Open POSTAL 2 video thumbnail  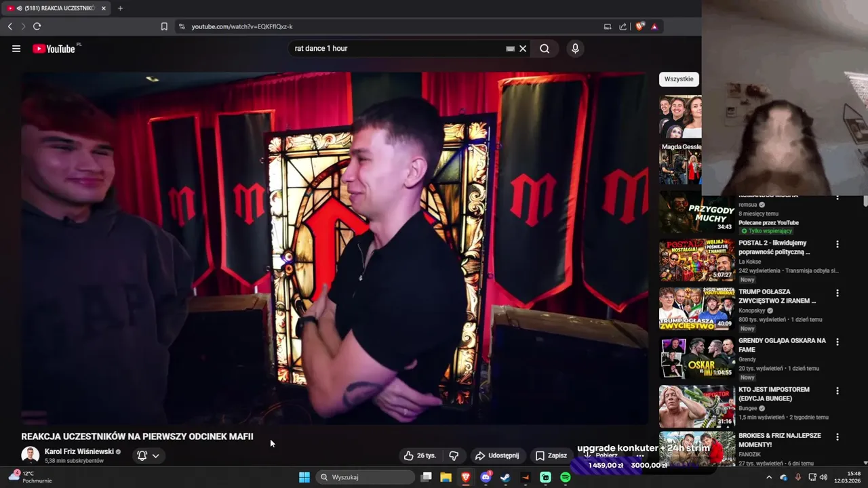pyautogui.click(x=696, y=260)
